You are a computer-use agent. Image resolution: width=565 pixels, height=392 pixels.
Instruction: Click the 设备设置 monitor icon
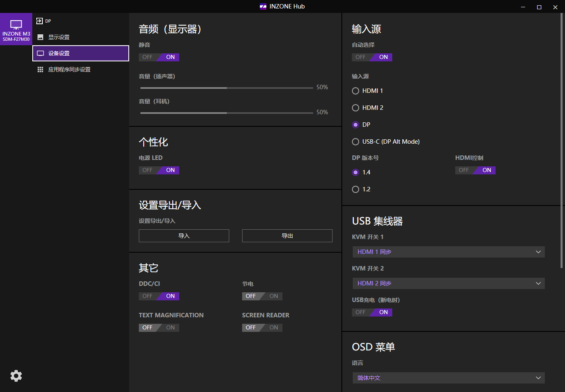(x=40, y=53)
